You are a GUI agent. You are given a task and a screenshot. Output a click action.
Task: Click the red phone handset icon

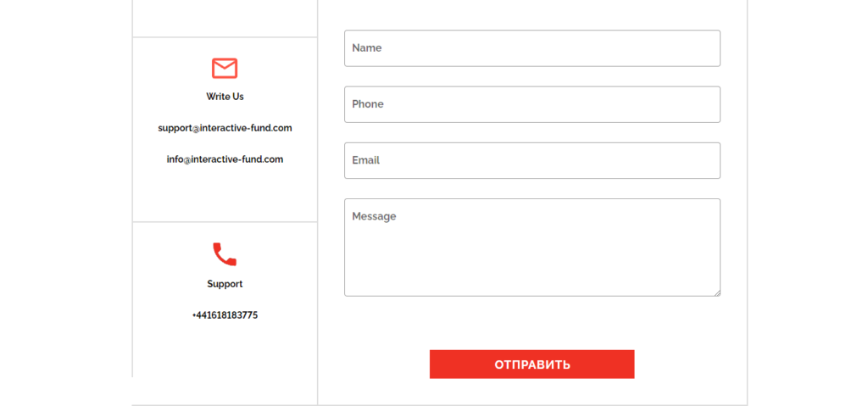(225, 254)
